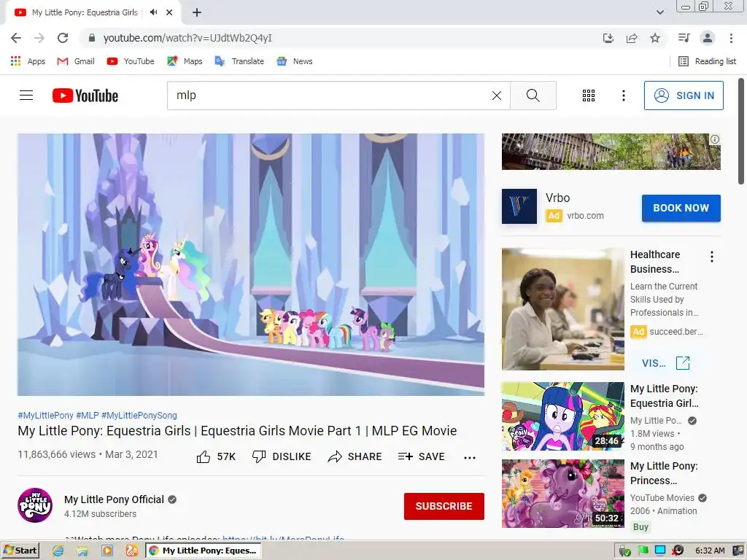Go to the YouTube home logo
Image resolution: width=747 pixels, height=560 pixels.
pyautogui.click(x=85, y=96)
